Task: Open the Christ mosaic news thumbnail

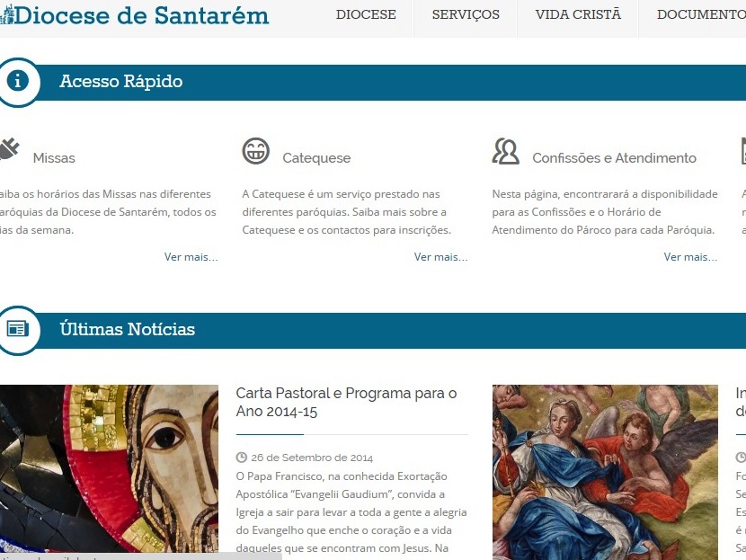Action: click(109, 472)
